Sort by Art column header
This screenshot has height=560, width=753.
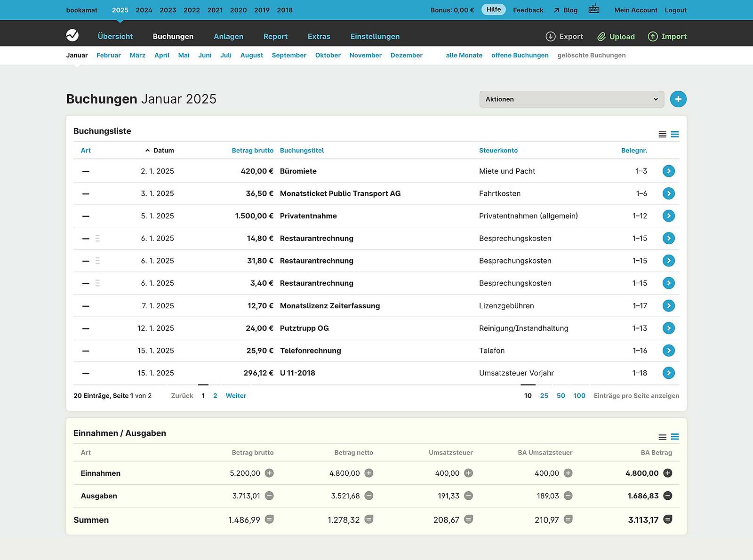pos(86,151)
